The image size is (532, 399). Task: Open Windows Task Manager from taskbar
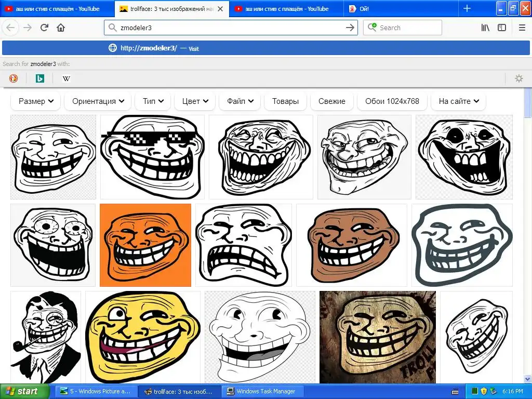point(263,391)
